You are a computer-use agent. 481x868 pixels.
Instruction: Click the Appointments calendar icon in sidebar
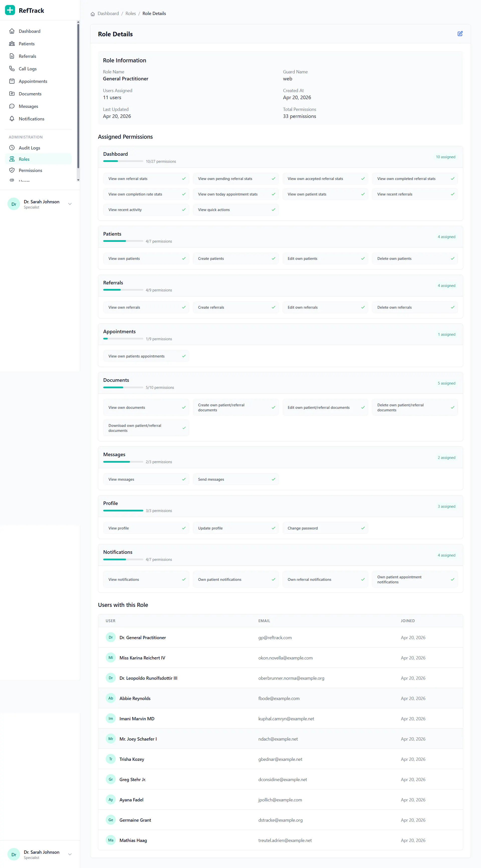[x=12, y=81]
